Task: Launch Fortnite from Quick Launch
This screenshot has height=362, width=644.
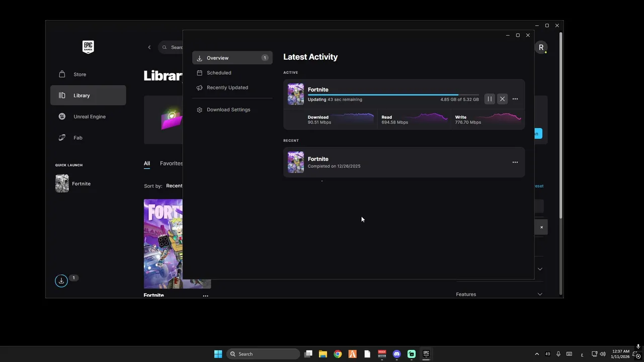Action: pos(73,184)
